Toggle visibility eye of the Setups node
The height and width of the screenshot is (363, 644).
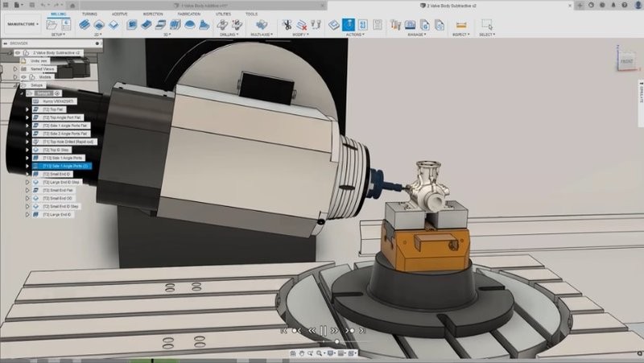(x=24, y=85)
